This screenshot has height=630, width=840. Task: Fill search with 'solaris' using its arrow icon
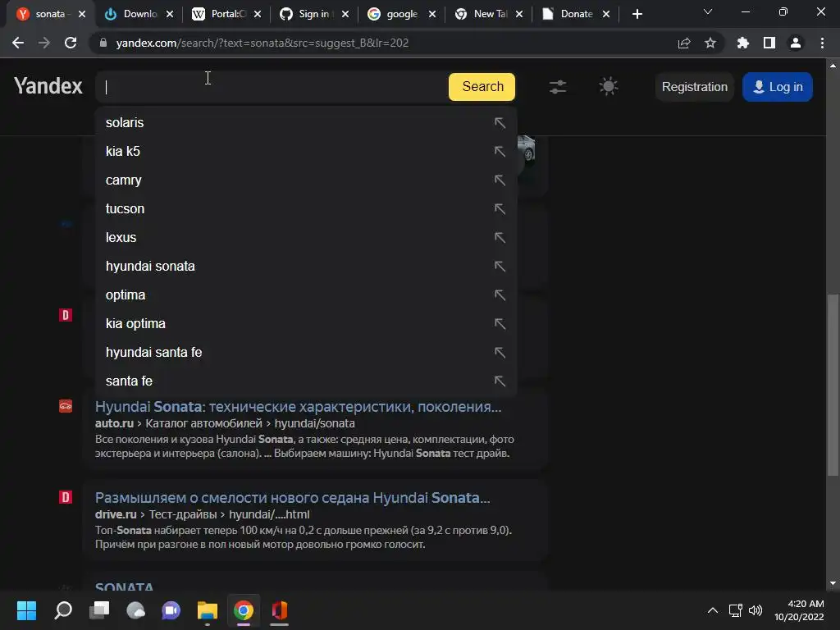(x=500, y=123)
